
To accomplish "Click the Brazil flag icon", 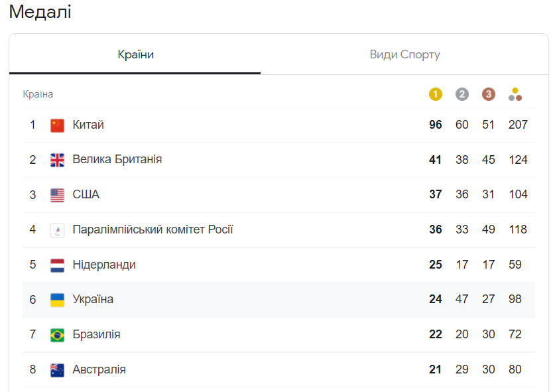I will [x=58, y=335].
